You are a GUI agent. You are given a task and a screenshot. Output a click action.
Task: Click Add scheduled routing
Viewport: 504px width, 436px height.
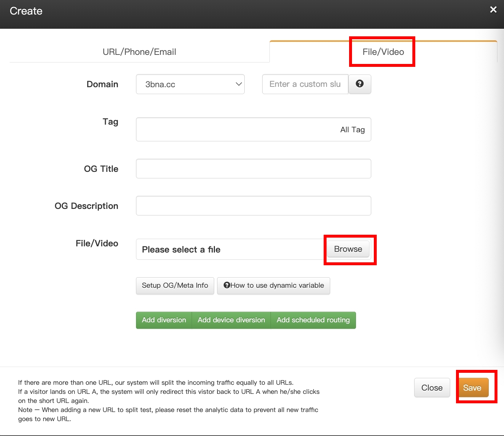pyautogui.click(x=313, y=320)
